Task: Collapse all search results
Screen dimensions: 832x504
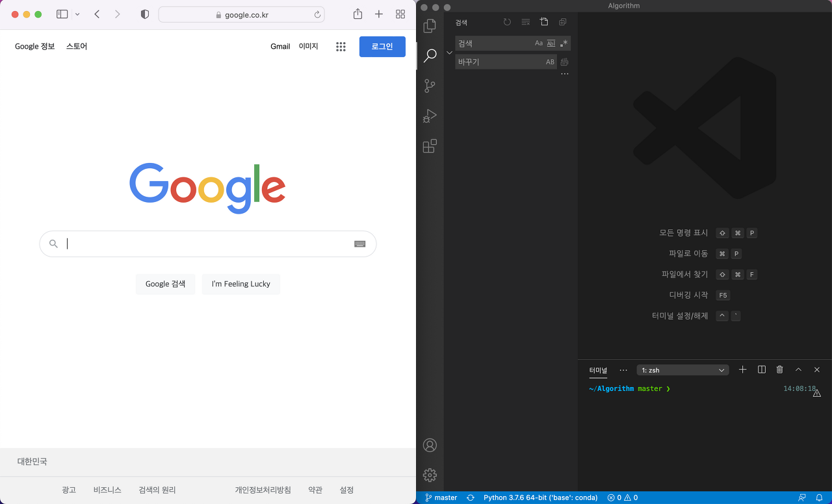Action: pyautogui.click(x=563, y=22)
